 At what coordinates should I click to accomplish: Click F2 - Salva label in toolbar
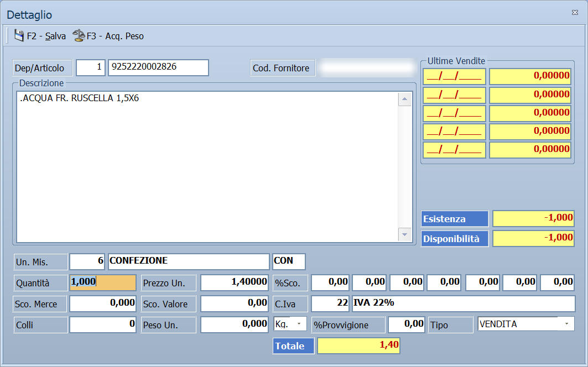[46, 36]
